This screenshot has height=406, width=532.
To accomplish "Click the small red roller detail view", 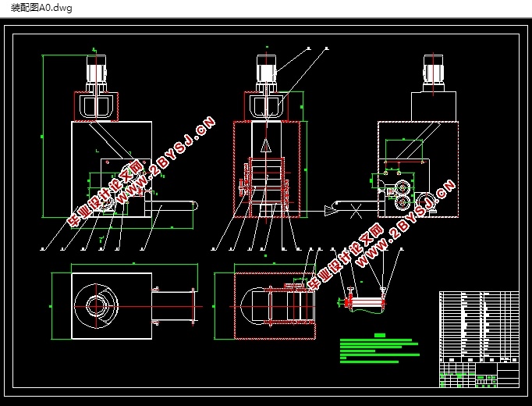I will [x=363, y=301].
